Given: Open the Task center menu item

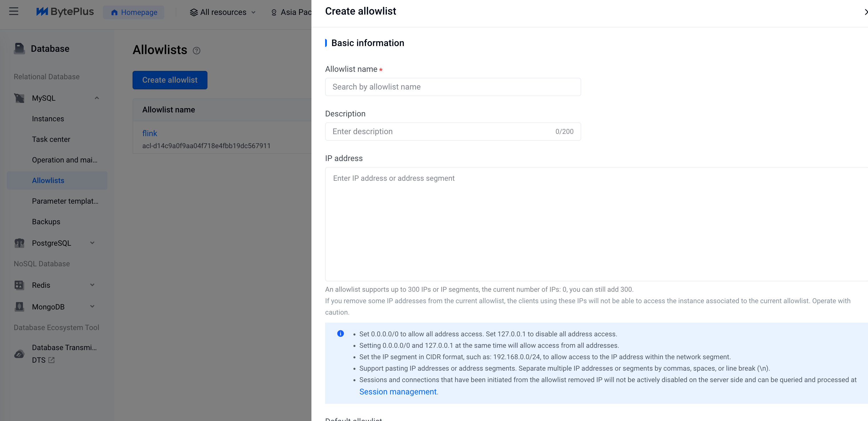Looking at the screenshot, I should point(51,139).
